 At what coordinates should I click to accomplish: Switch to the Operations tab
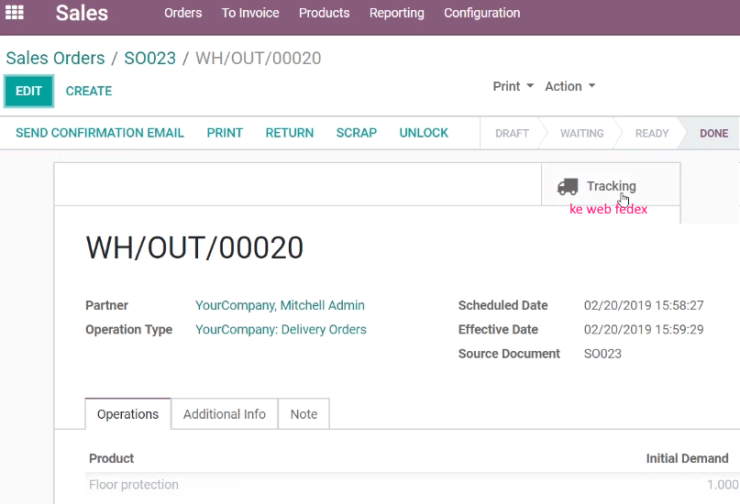(x=128, y=414)
